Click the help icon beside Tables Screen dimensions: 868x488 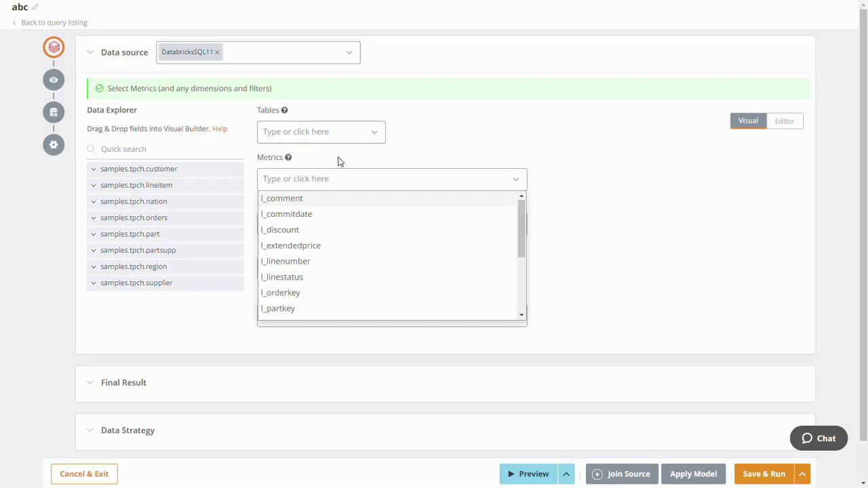pyautogui.click(x=285, y=110)
